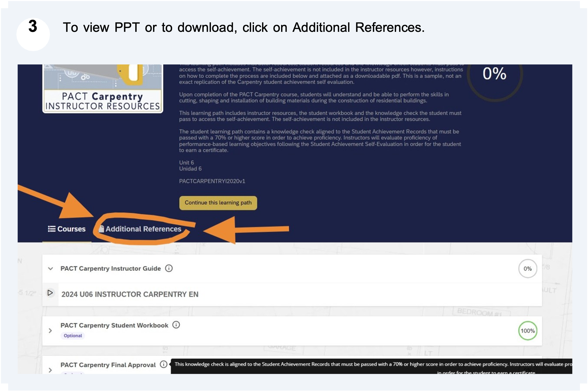Click the Student Workbook 100% progress circle
The width and height of the screenshot is (588, 392).
528,331
